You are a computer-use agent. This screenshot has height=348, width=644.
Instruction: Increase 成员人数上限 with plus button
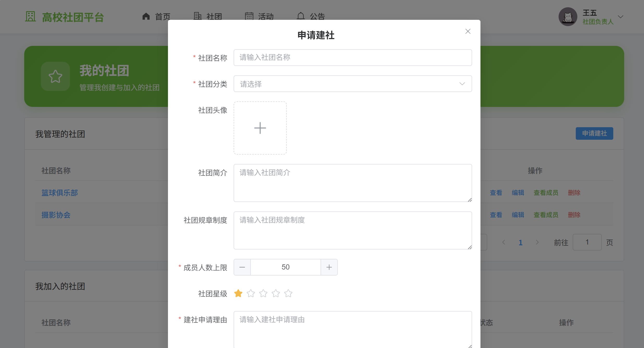point(329,267)
